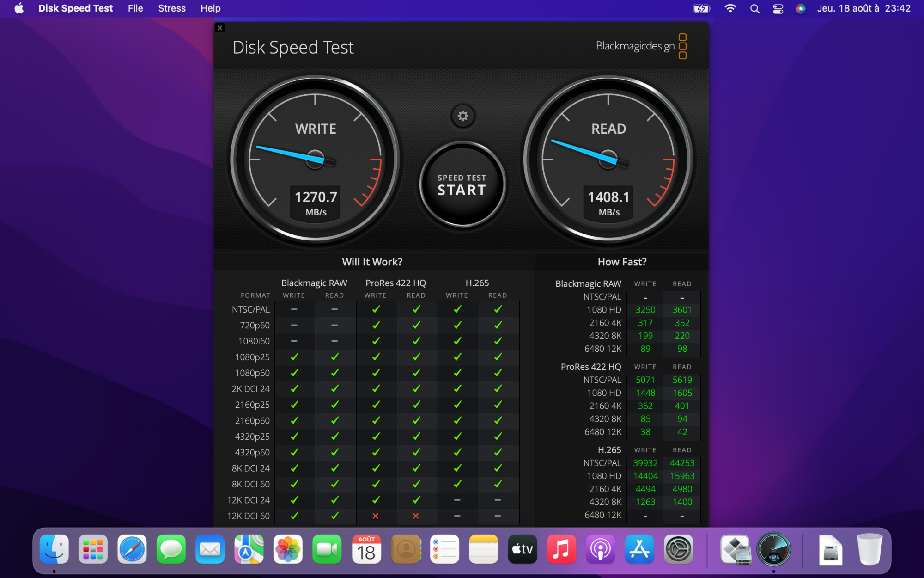Open the Stress menu

(x=171, y=8)
